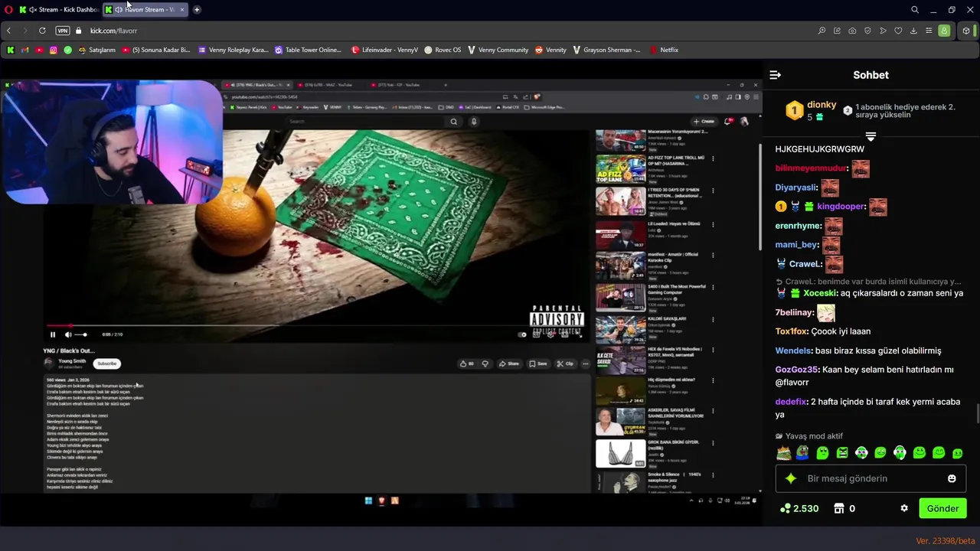980x551 pixels.
Task: Reload the page
Action: tap(42, 31)
